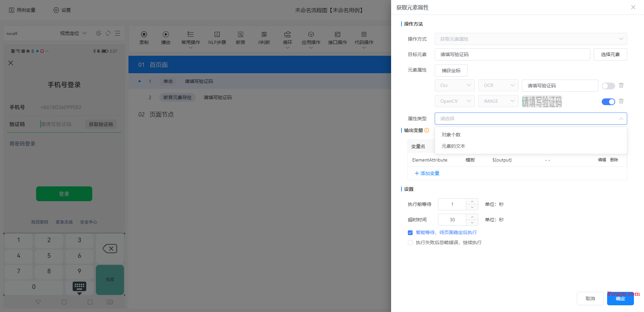The image size is (644, 312).
Task: Click the 选择元素 button
Action: [x=610, y=54]
